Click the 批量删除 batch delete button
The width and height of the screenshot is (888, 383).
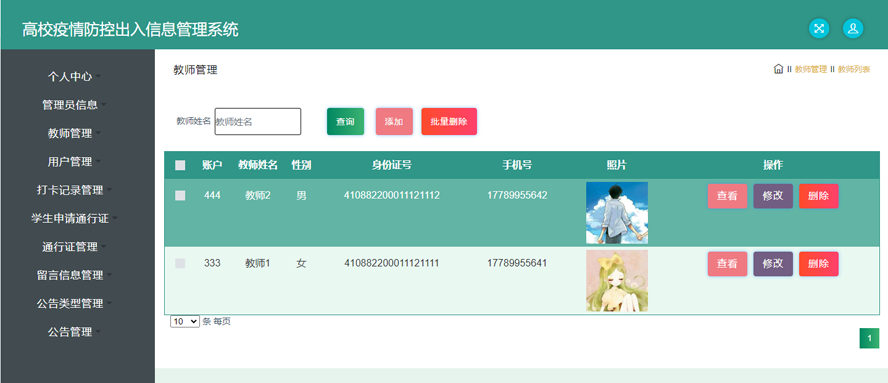pos(449,121)
